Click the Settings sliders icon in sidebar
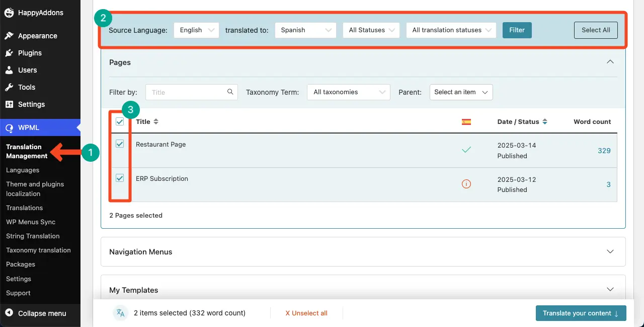 (x=9, y=104)
